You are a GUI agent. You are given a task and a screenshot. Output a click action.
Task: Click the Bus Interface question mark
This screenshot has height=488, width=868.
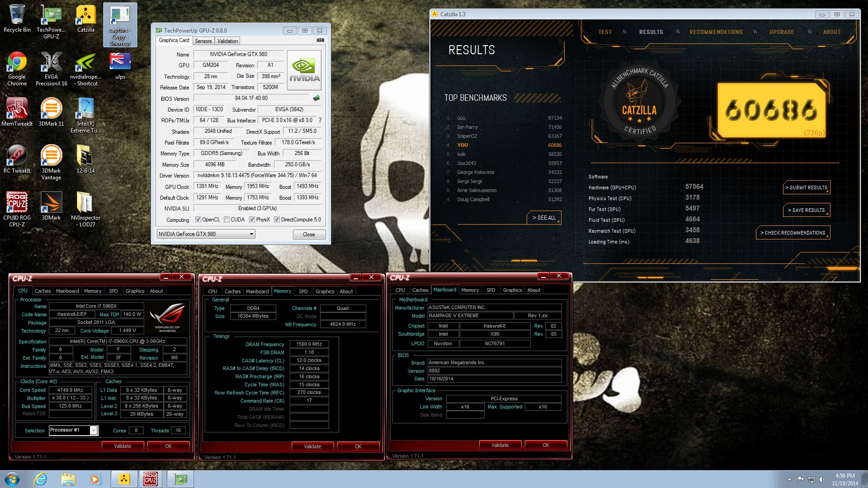pyautogui.click(x=320, y=120)
